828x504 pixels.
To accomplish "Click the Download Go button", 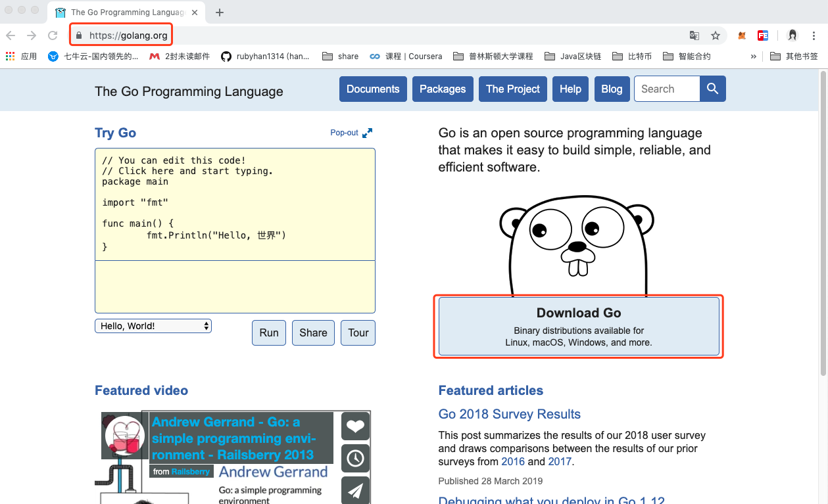I will 578,327.
